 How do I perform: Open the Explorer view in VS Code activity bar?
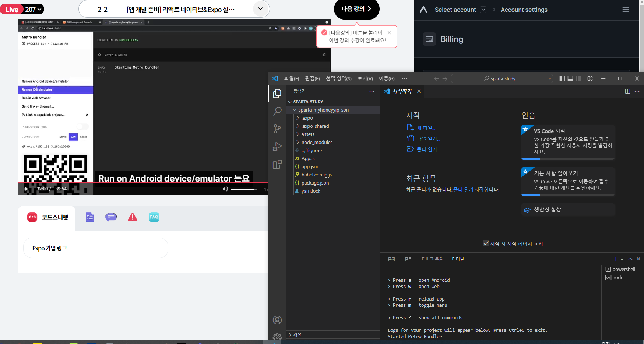[x=277, y=94]
